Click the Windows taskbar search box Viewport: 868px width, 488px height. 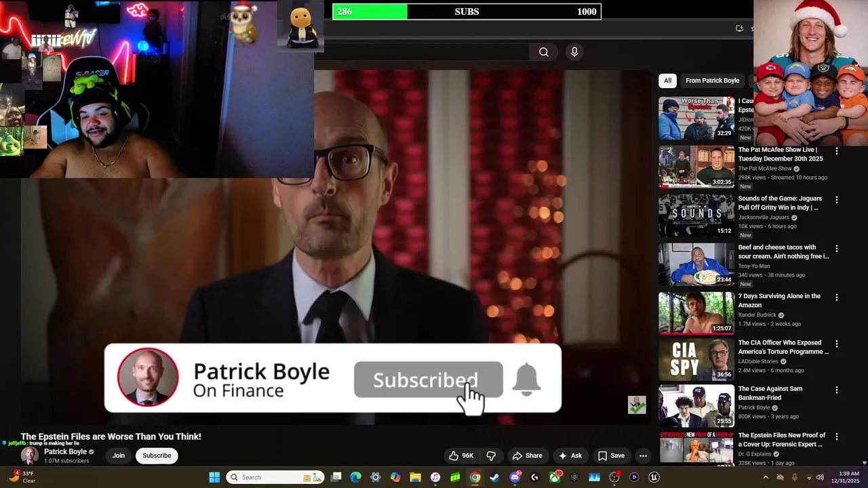click(275, 477)
